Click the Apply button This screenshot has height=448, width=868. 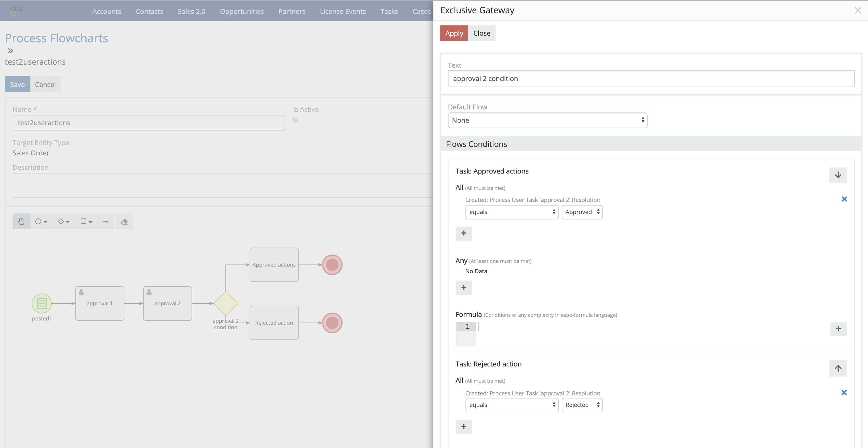point(454,33)
